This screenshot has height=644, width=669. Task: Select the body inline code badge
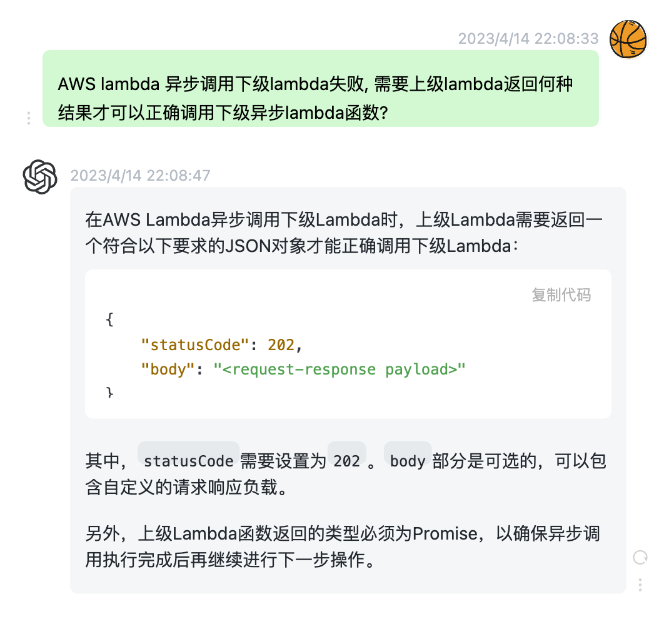pos(407,461)
